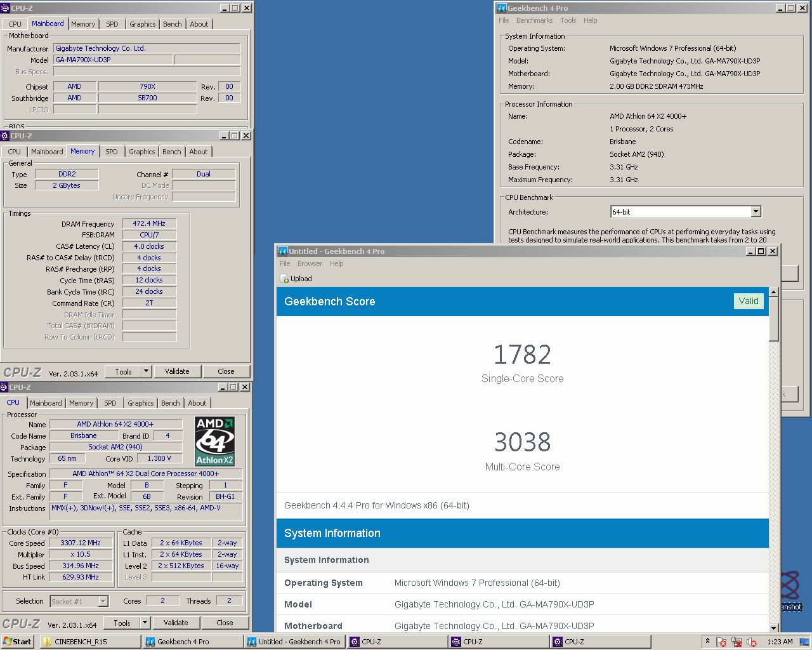The width and height of the screenshot is (812, 650).
Task: Click Validate in CPU-Z Memory window
Action: (x=177, y=371)
